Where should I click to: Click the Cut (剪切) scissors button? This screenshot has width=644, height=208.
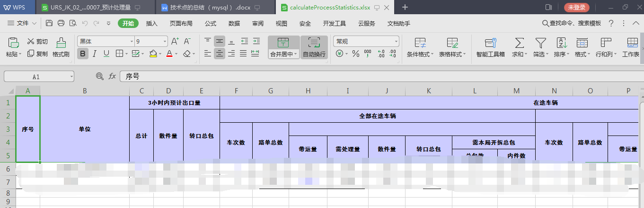(x=38, y=41)
